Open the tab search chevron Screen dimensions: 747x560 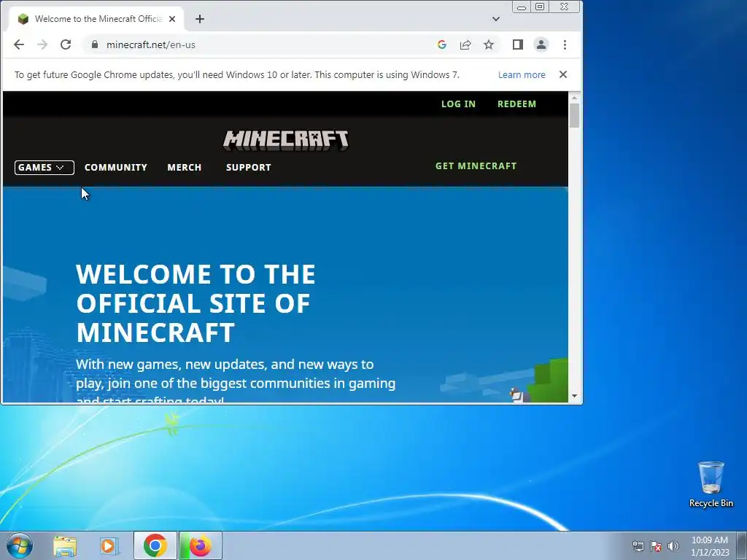pyautogui.click(x=496, y=19)
